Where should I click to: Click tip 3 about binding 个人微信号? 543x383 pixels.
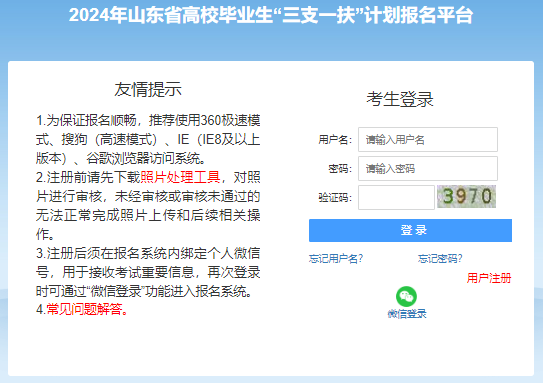click(x=148, y=272)
